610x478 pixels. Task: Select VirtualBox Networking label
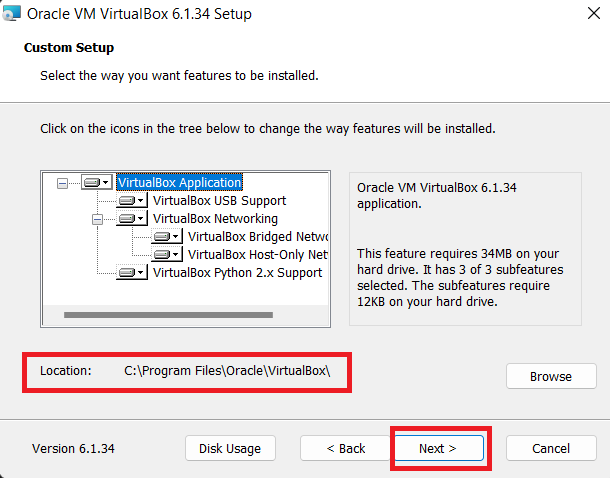point(215,219)
